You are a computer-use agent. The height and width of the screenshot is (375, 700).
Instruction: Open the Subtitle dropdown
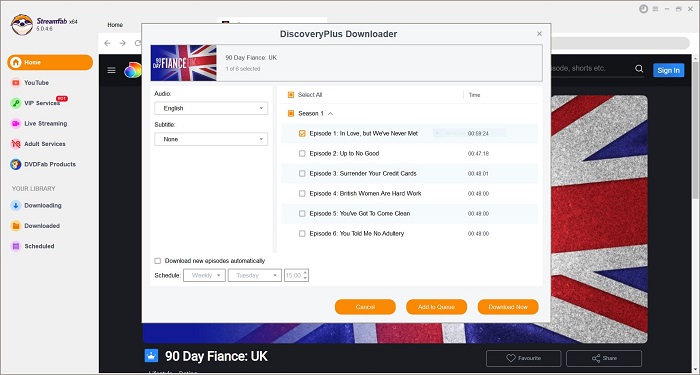(x=211, y=139)
